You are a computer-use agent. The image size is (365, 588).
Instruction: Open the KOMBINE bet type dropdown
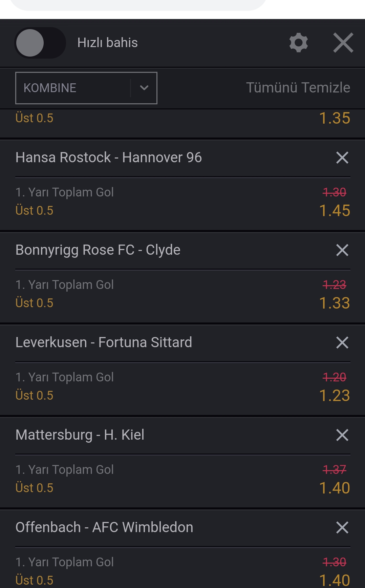[x=86, y=88]
